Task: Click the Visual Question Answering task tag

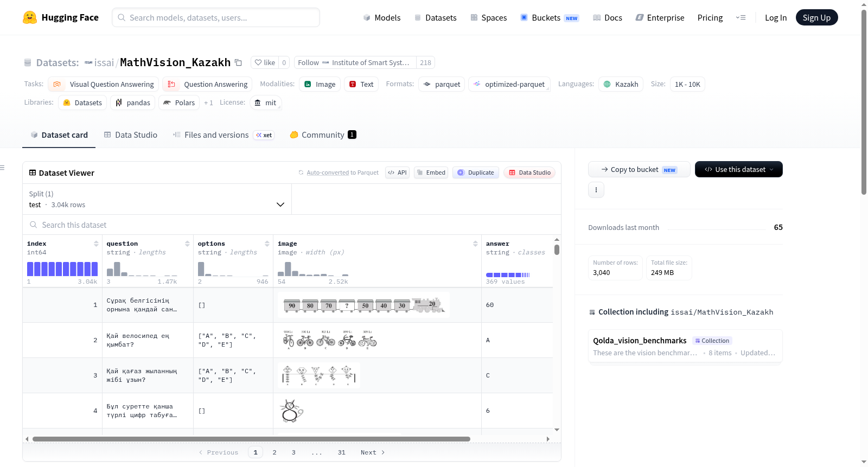Action: [x=104, y=84]
